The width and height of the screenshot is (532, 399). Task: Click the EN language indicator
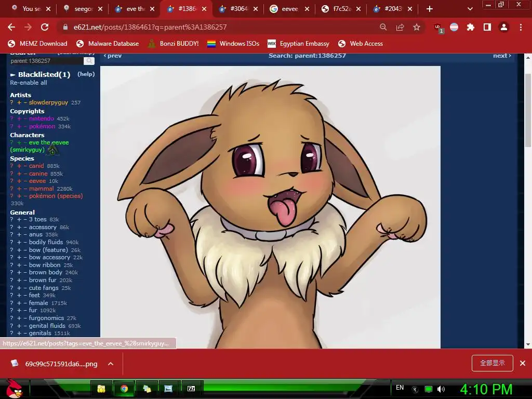(x=400, y=388)
